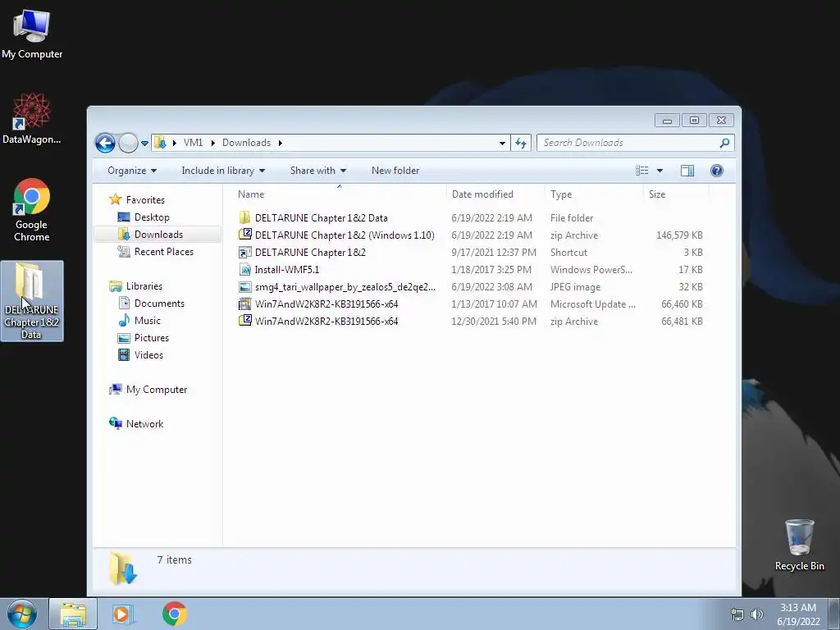
Task: Open the recent pages dropdown arrow
Action: click(x=144, y=144)
